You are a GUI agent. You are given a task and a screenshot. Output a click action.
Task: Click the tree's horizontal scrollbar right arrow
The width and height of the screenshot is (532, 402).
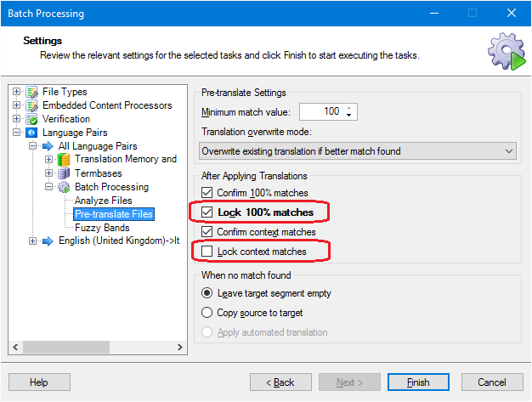[180, 347]
